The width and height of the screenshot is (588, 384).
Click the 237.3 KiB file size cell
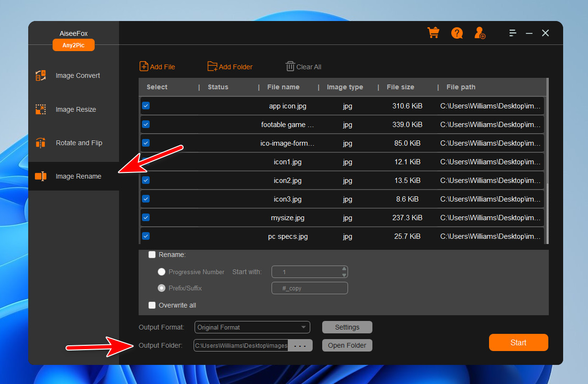407,218
